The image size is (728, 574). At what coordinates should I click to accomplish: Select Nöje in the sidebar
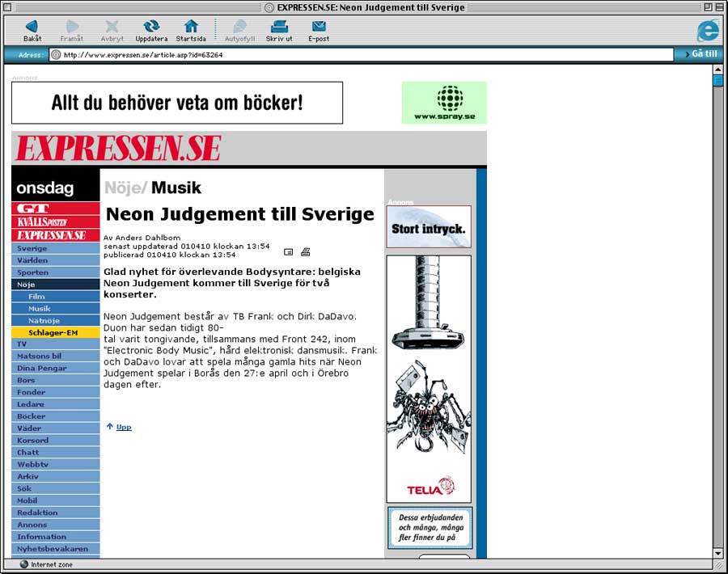[55, 285]
